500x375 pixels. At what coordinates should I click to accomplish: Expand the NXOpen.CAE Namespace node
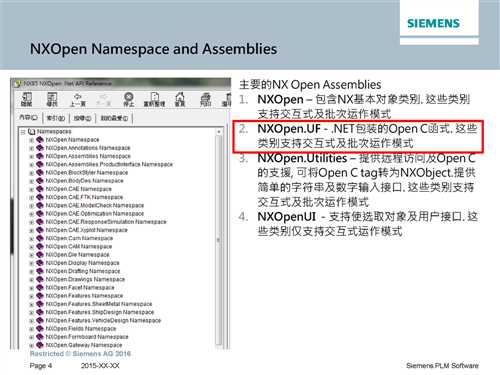click(31, 189)
